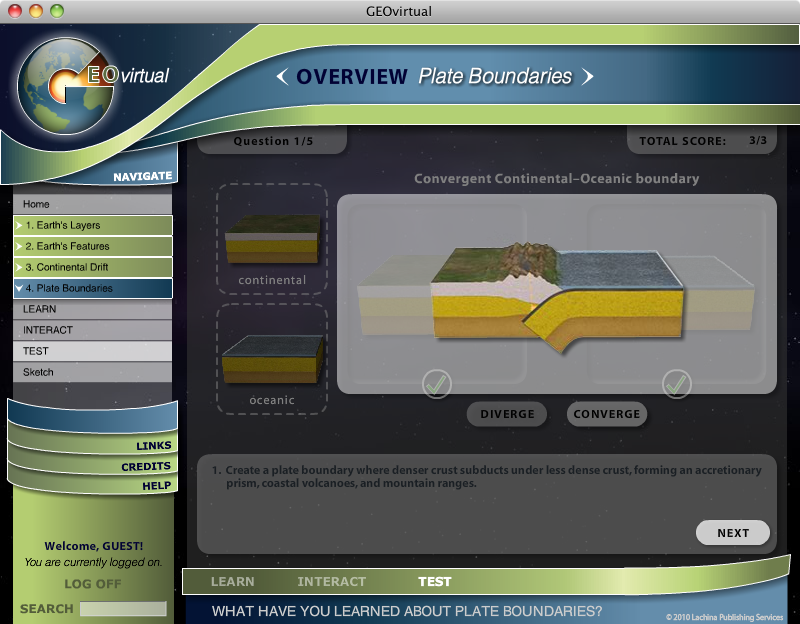Click the SEARCH input field
This screenshot has height=624, width=800.
tap(123, 608)
